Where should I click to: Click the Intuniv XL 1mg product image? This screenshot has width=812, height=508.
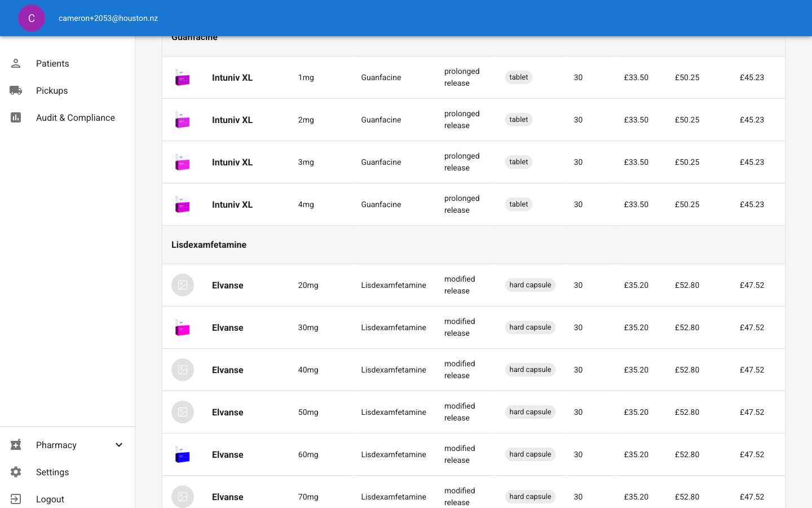183,77
